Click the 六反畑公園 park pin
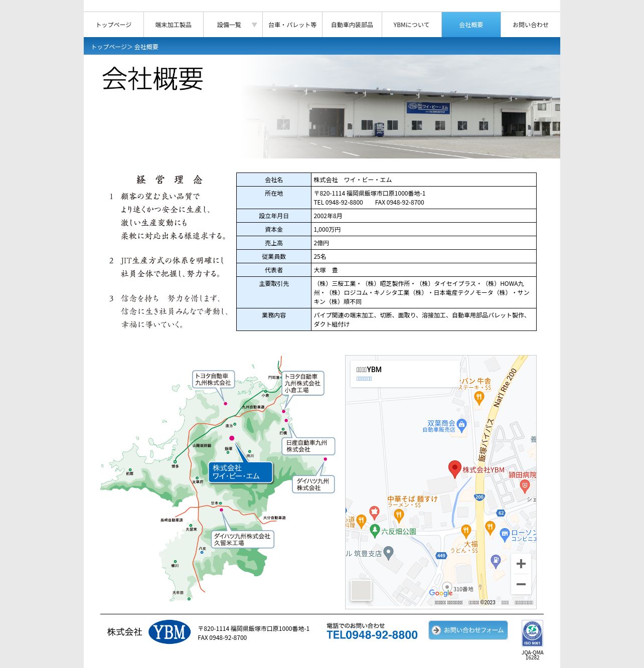This screenshot has height=668, width=644. tap(374, 531)
